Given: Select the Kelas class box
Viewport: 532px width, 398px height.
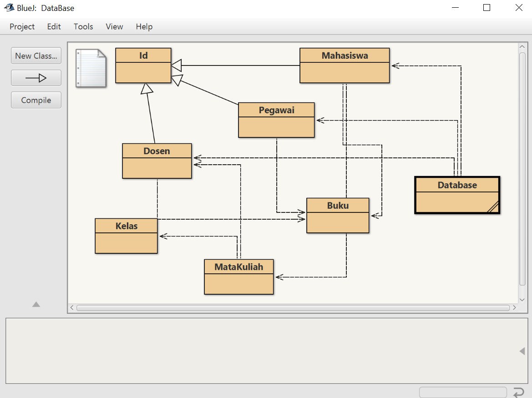Looking at the screenshot, I should (x=126, y=236).
